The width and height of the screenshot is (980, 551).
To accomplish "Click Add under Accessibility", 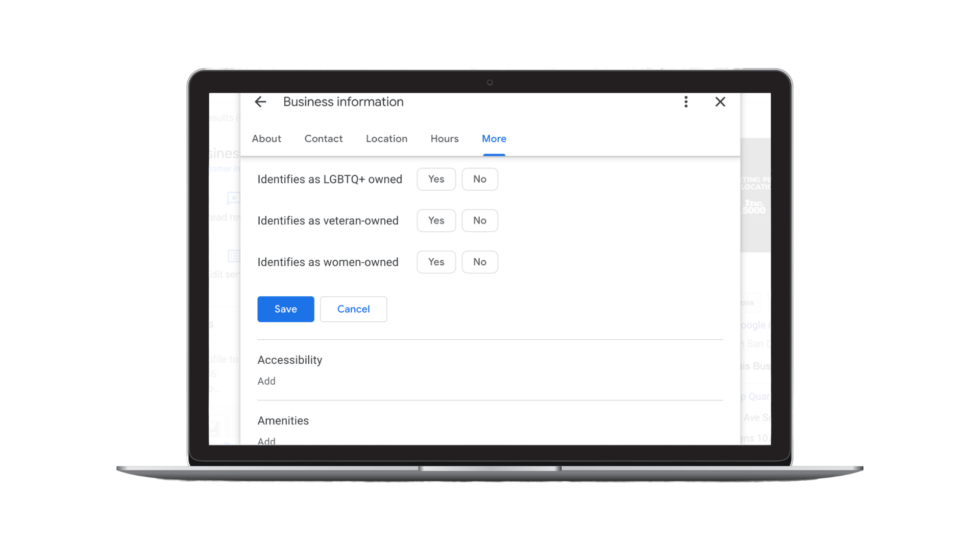I will pyautogui.click(x=266, y=381).
